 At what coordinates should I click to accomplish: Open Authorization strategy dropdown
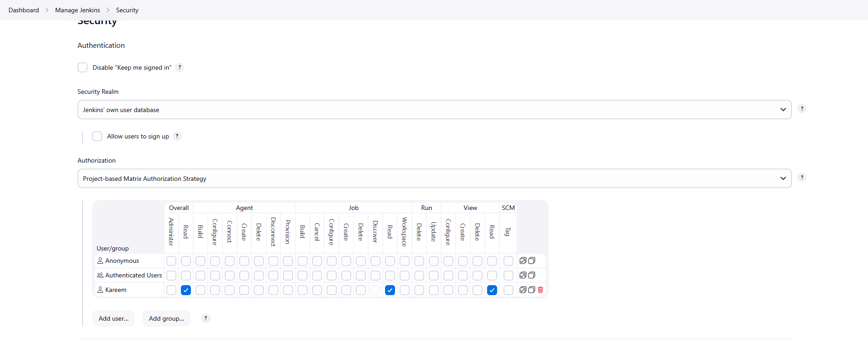coord(434,179)
